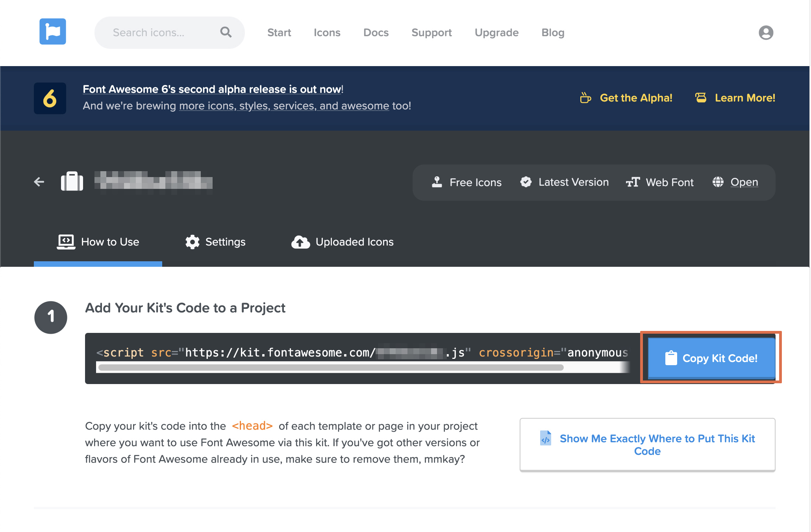Open the Uploaded Icons tab
This screenshot has height=532, width=811.
tap(343, 242)
